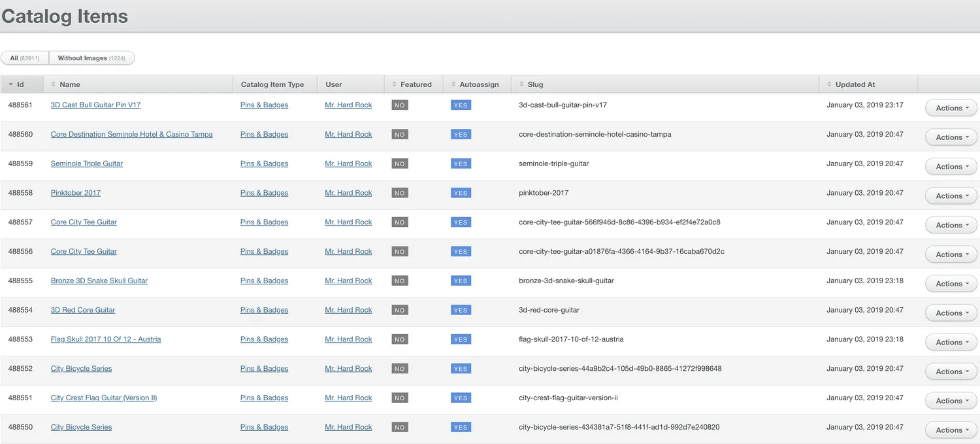Expand Actions menu for Pinktober 2017 row

point(951,196)
